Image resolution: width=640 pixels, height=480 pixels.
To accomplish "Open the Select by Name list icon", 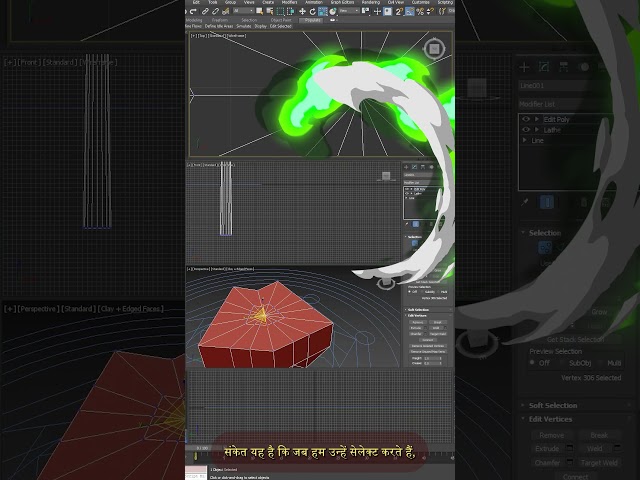I will click(x=269, y=11).
